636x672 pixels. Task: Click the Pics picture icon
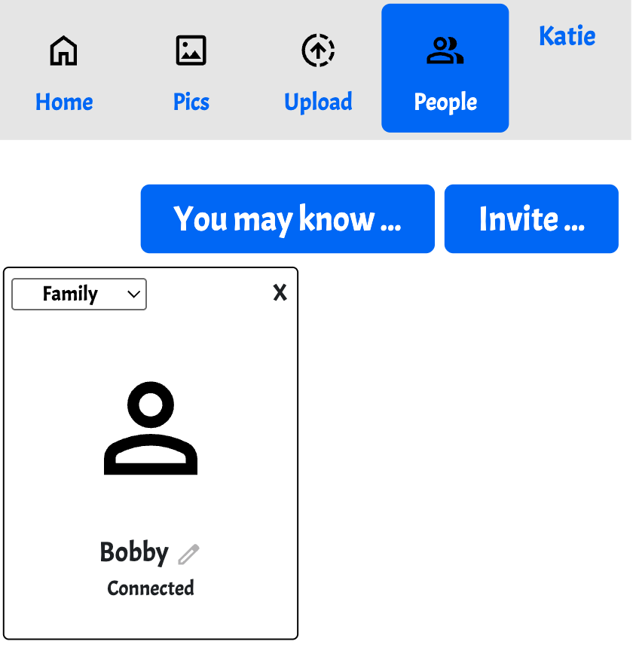pyautogui.click(x=191, y=51)
